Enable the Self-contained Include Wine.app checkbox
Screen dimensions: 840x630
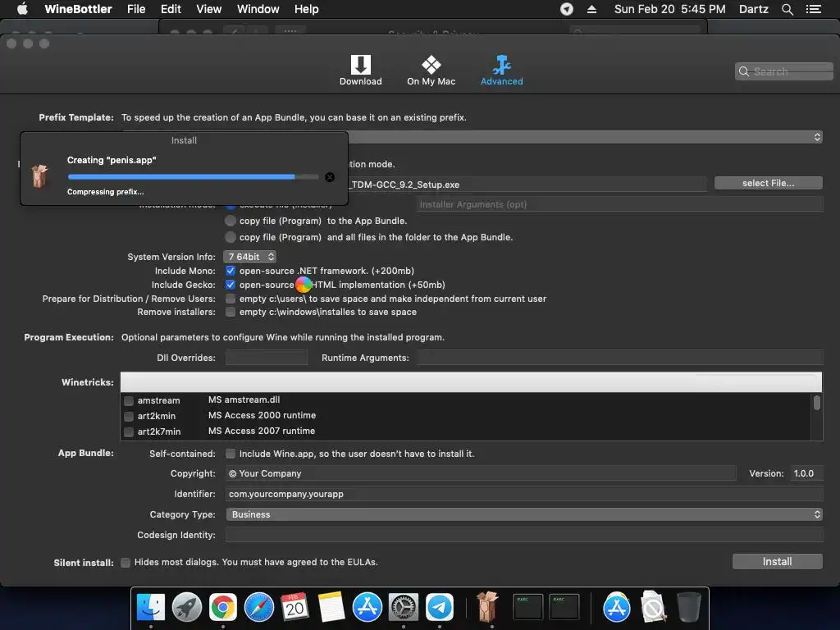231,454
